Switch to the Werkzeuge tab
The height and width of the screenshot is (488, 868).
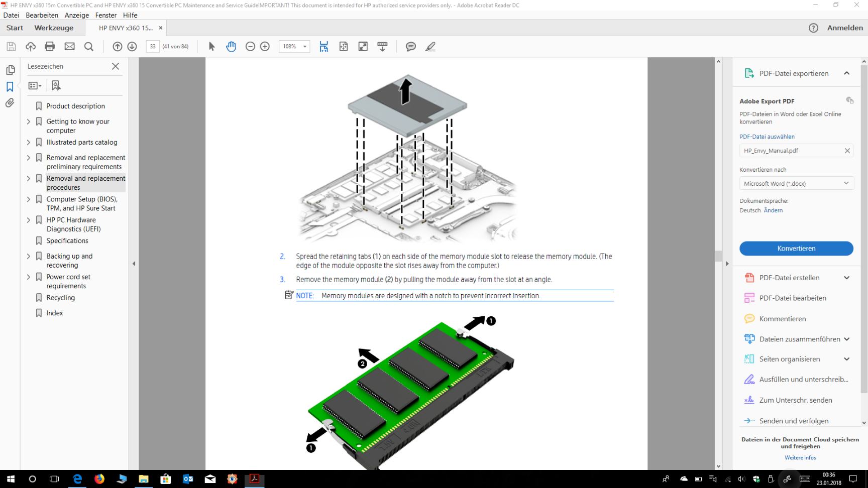(x=54, y=28)
